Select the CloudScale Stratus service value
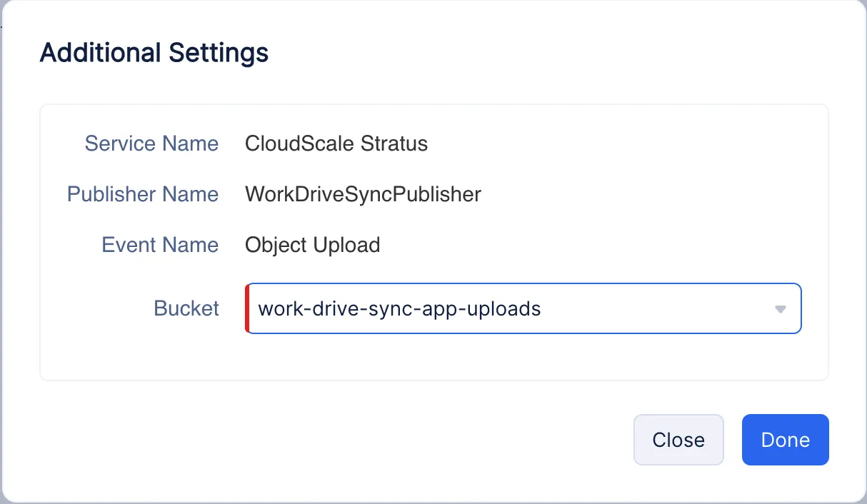This screenshot has width=867, height=504. (x=336, y=143)
